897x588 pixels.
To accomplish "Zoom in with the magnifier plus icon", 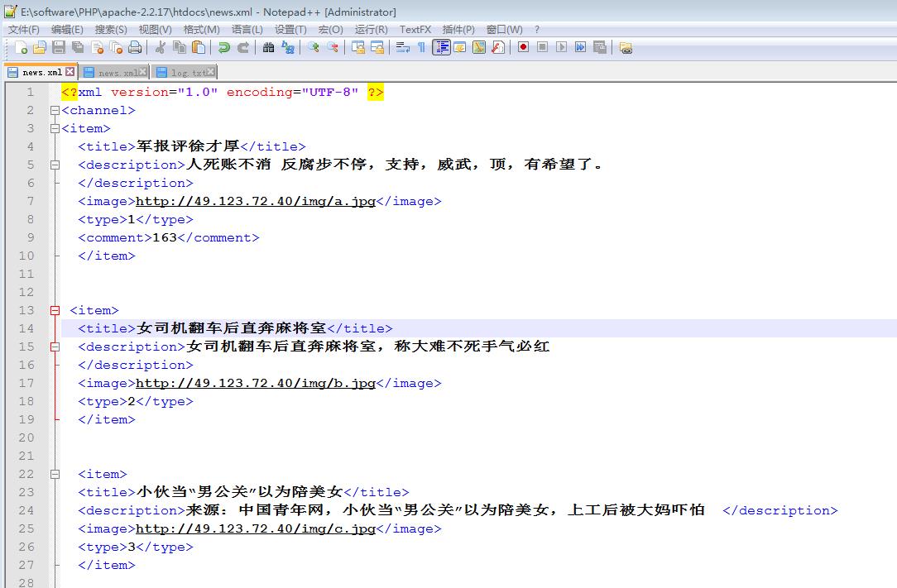I will pos(313,47).
